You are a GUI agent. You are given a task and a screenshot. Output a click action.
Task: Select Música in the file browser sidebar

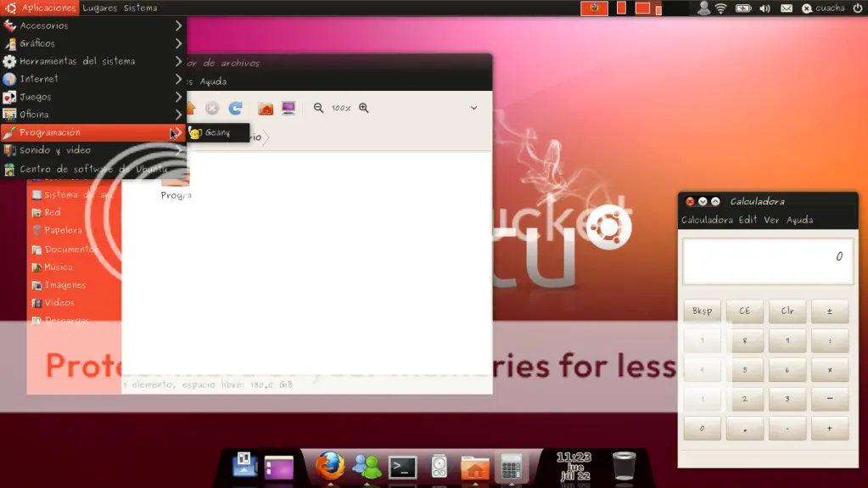[x=53, y=267]
